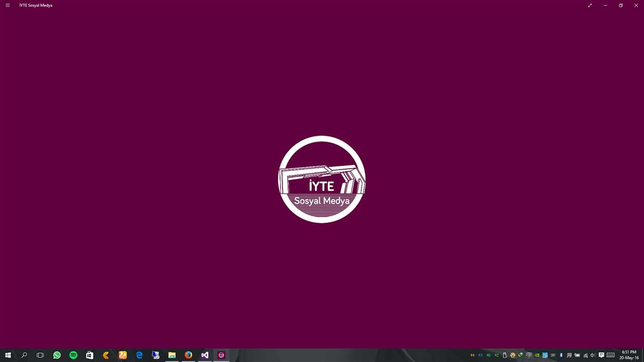Viewport: 644px width, 362px height.
Task: Launch Firefox from taskbar
Action: pos(188,355)
